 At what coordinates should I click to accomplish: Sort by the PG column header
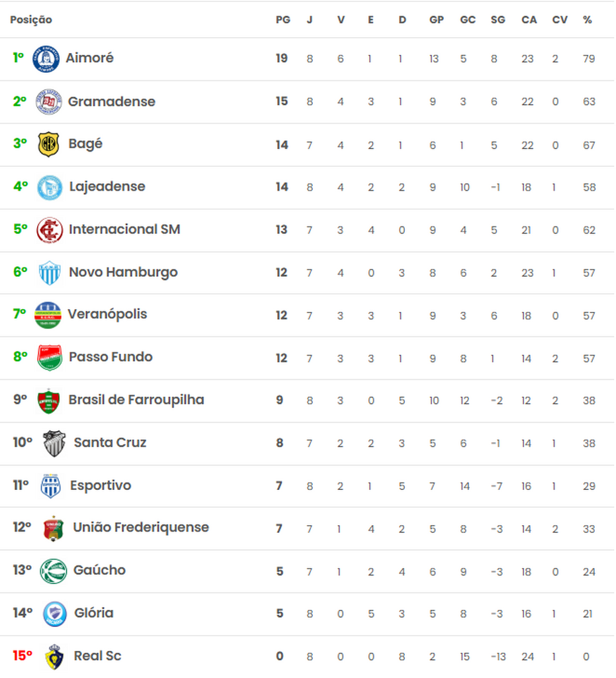pos(283,20)
